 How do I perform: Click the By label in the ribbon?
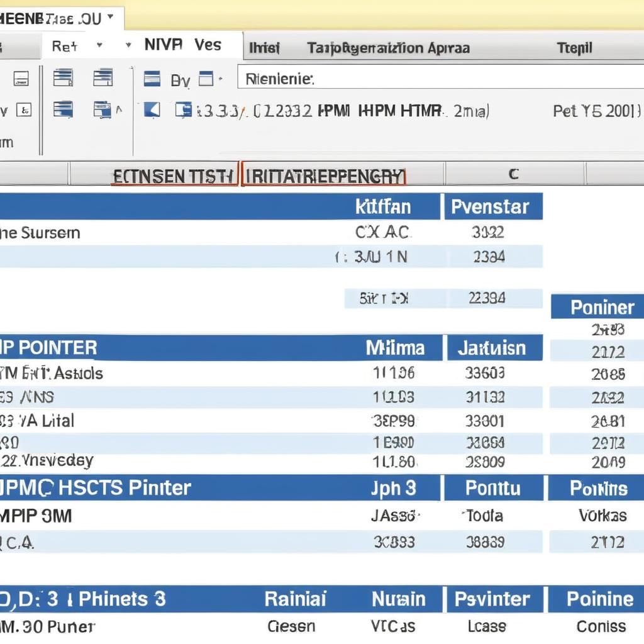(x=180, y=80)
